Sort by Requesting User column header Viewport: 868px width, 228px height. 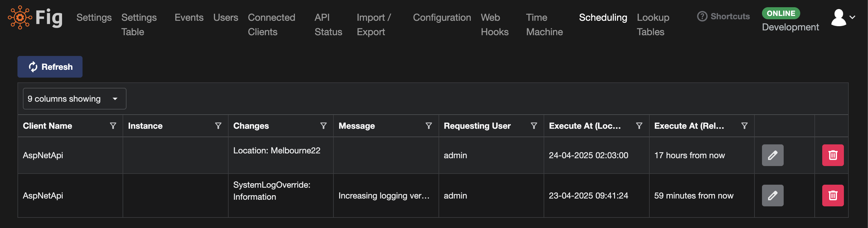[x=477, y=126]
